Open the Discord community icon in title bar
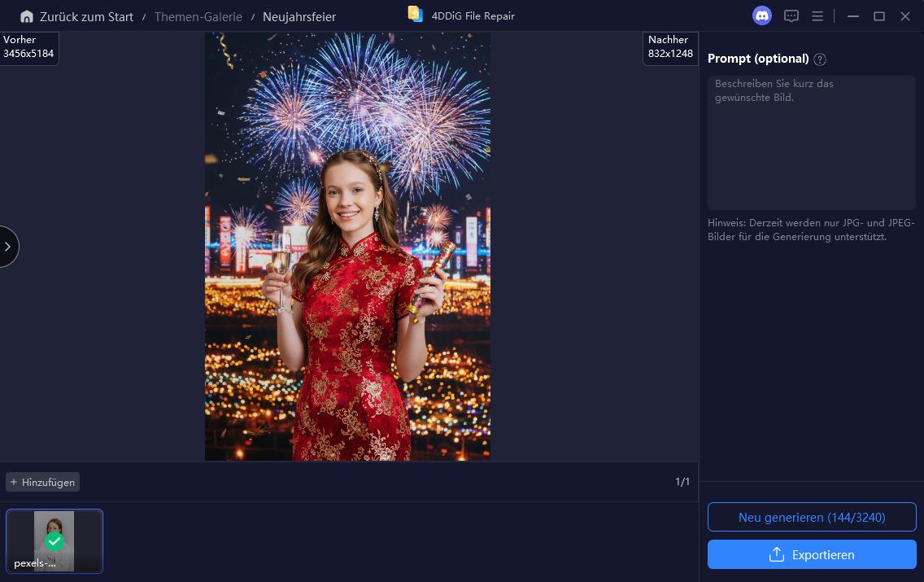The image size is (924, 582). [x=762, y=15]
